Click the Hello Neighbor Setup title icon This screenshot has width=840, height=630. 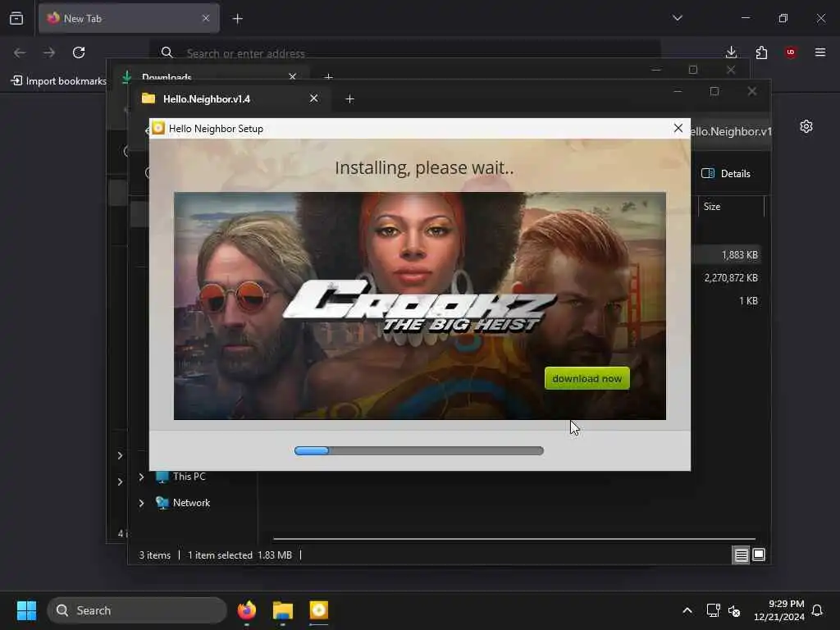[x=158, y=128]
